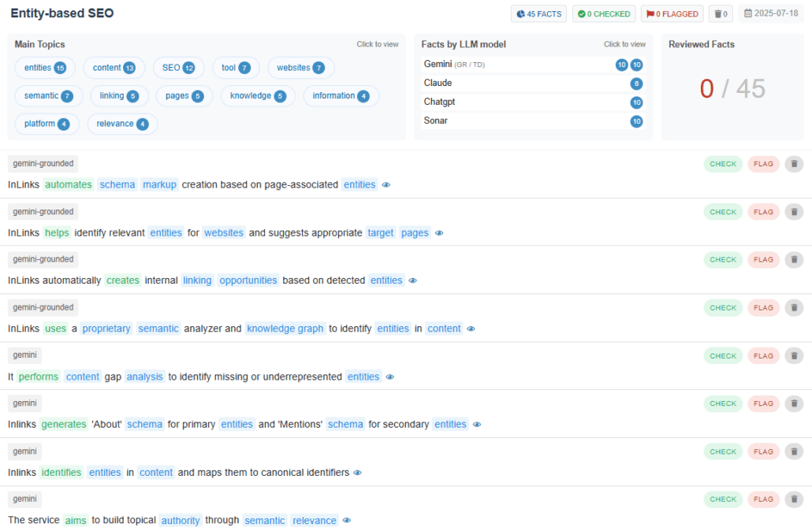Select the 'relevance' topic chip

(x=122, y=124)
